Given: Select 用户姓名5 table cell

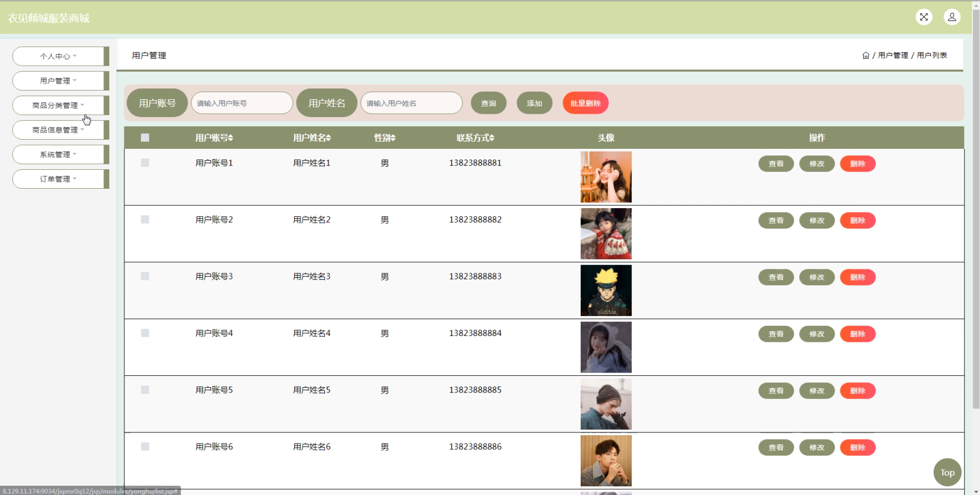Looking at the screenshot, I should click(x=312, y=390).
